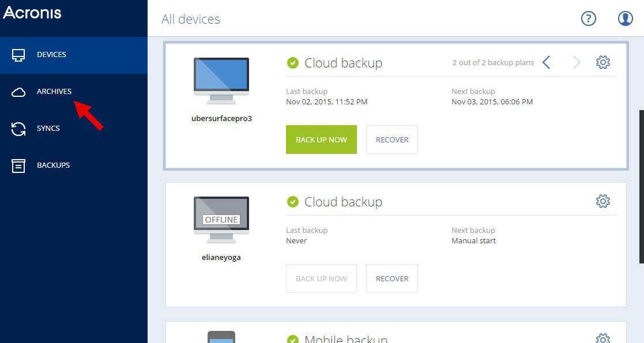Click the '2 out of 2 backup plans' text
Viewport: 644px width, 343px height.
coord(493,62)
